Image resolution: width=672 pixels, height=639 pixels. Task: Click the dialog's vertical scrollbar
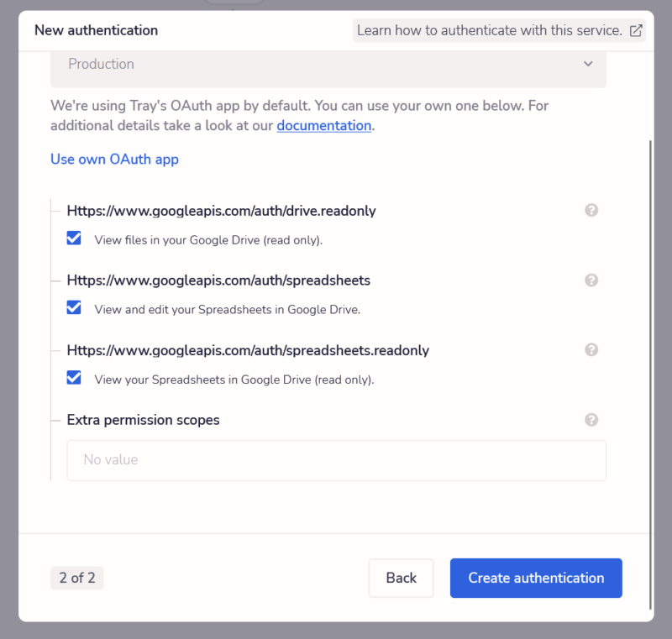coord(651,369)
